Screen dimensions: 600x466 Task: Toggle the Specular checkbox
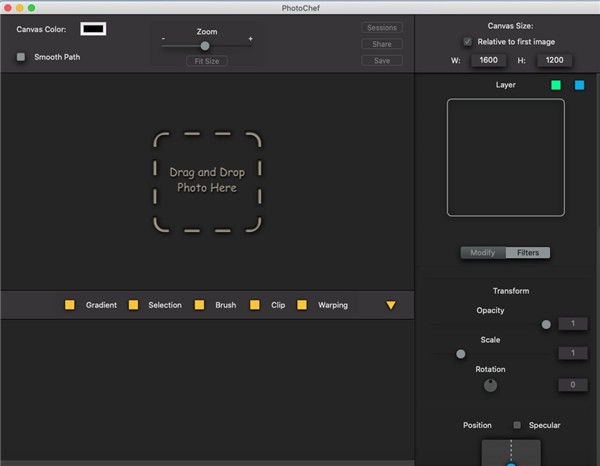tap(517, 425)
